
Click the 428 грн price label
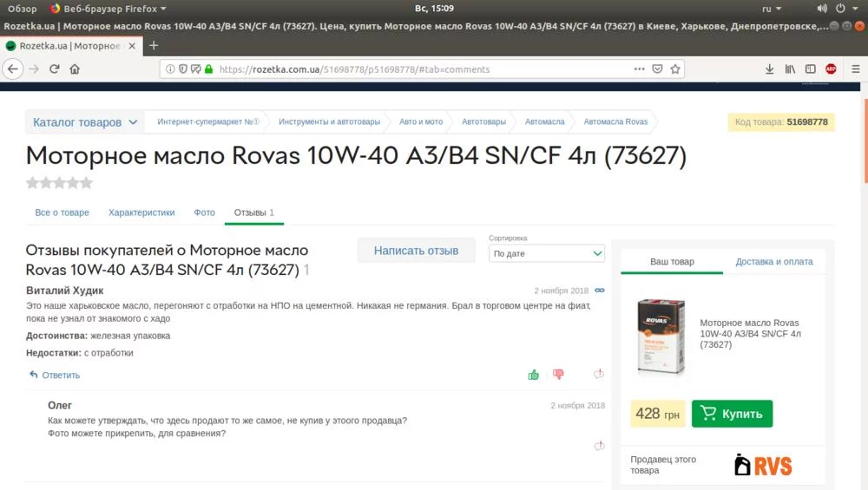[658, 414]
